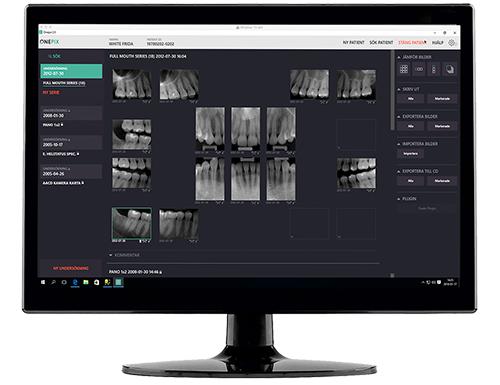Screen dimensions: 500x385
Task: Open the grid compare view icon
Action: [x=404, y=69]
